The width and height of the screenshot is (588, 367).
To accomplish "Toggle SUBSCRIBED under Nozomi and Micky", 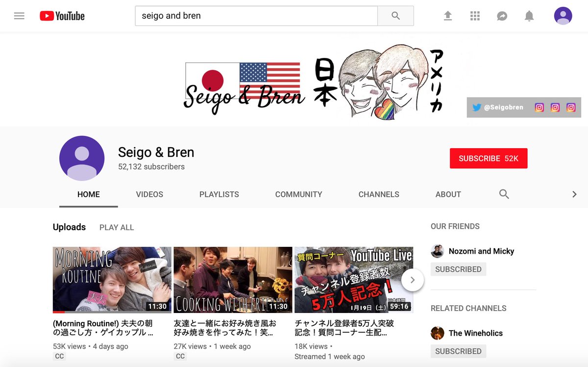I will (458, 269).
